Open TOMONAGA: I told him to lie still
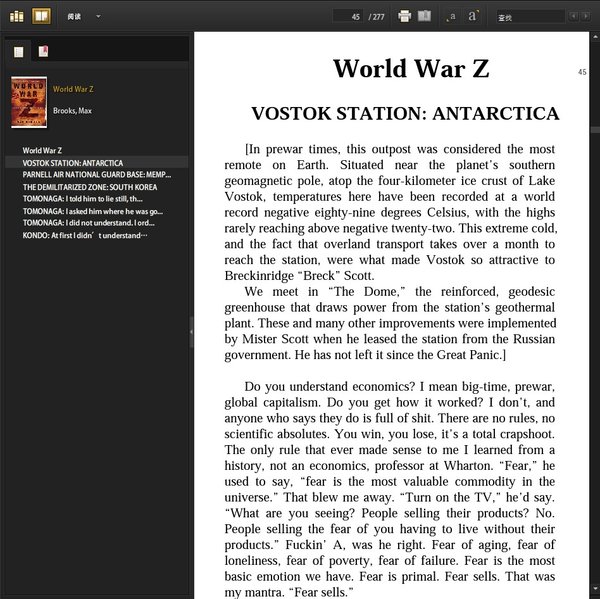Image resolution: width=600 pixels, height=599 pixels. click(83, 199)
